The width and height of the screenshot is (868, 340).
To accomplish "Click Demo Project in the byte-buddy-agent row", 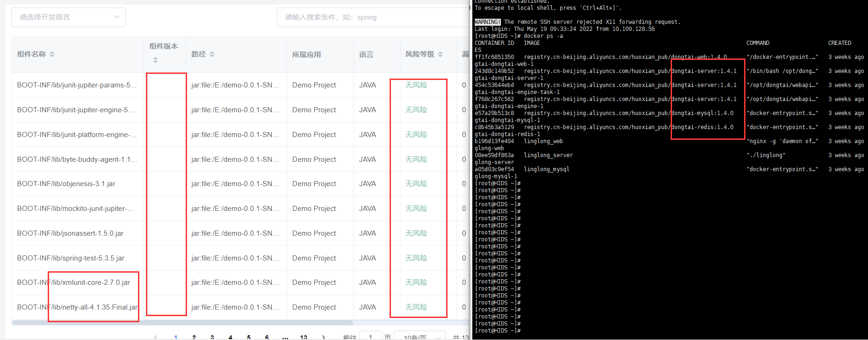I will pos(314,159).
